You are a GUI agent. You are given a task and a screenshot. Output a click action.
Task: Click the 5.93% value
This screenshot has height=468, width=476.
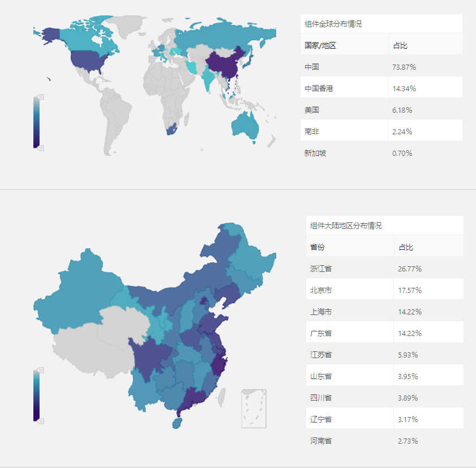click(x=408, y=355)
